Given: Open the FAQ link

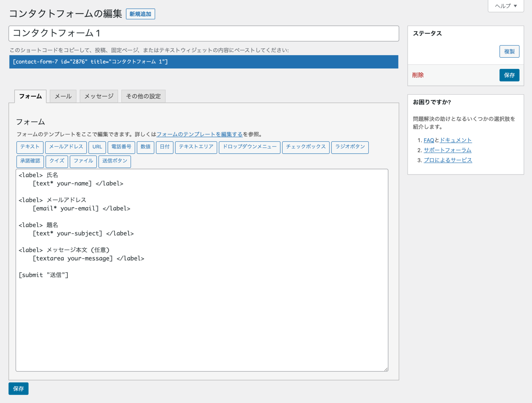Looking at the screenshot, I should point(429,140).
